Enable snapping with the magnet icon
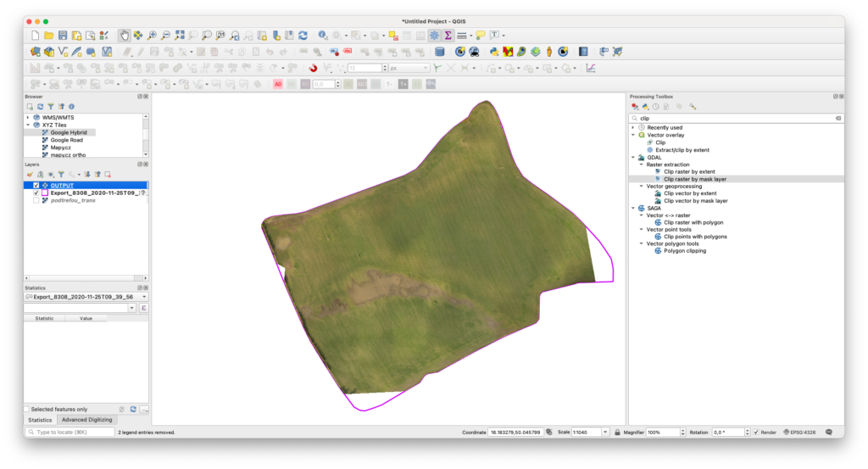Screen dimensions: 868x469 313,68
